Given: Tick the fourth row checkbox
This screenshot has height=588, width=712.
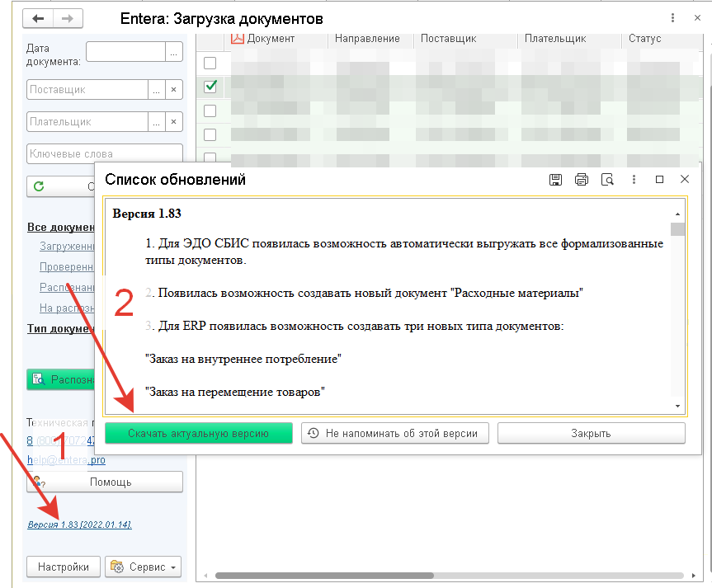Looking at the screenshot, I should point(210,135).
